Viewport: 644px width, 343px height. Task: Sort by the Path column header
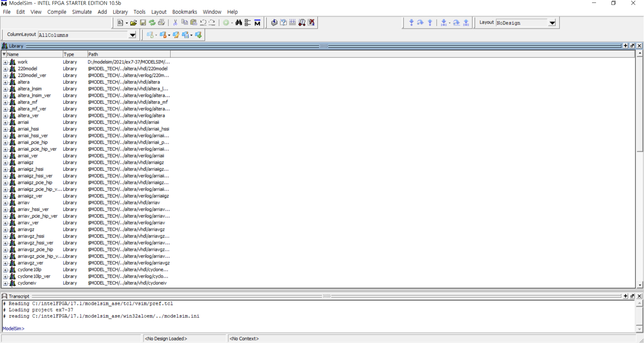pos(129,54)
